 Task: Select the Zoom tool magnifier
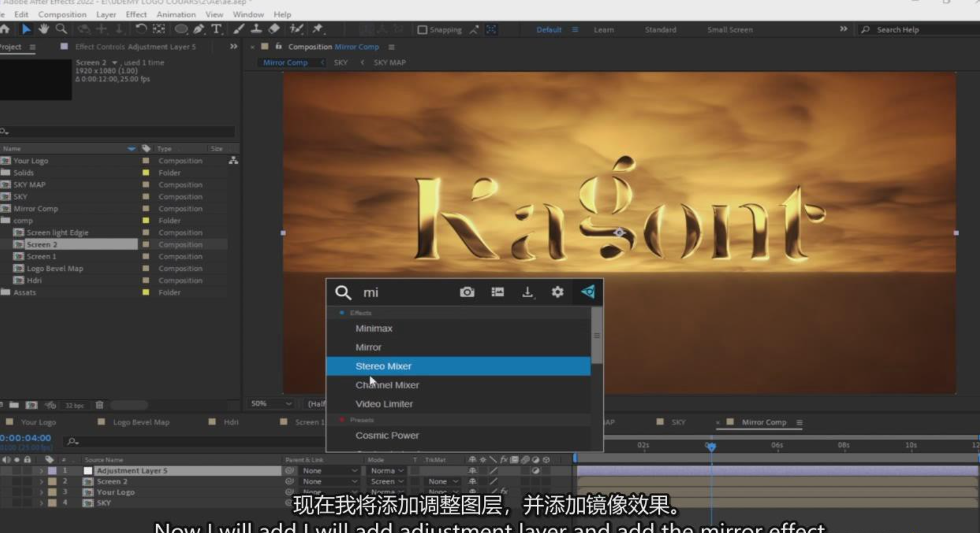pos(61,29)
